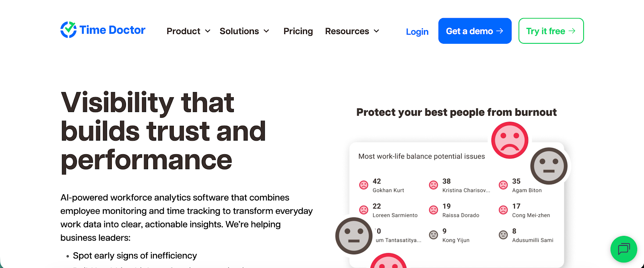Click the name Raissa Dorado

point(460,215)
